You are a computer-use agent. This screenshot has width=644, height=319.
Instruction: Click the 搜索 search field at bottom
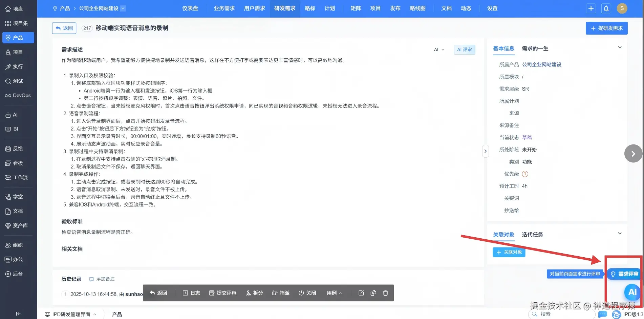point(549,314)
